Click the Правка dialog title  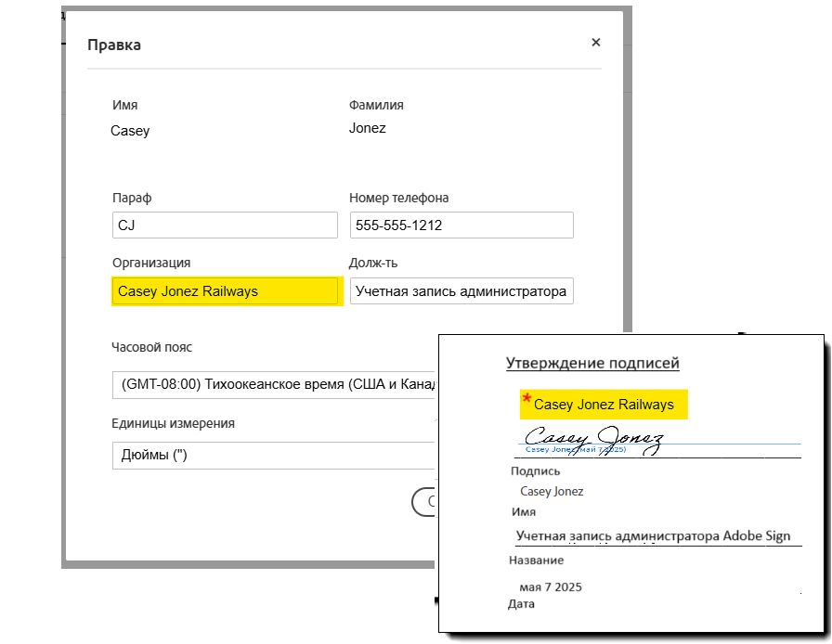click(x=114, y=45)
